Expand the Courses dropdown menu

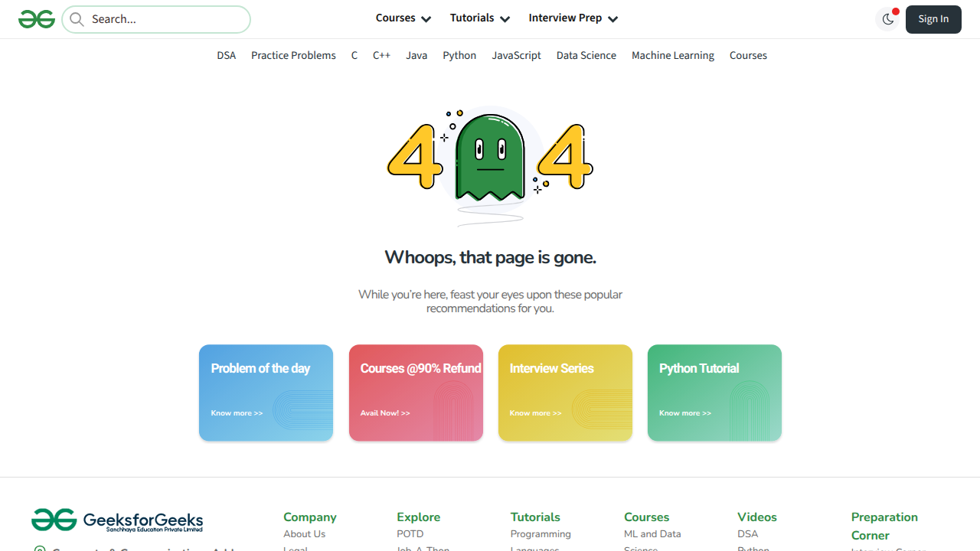pos(403,18)
